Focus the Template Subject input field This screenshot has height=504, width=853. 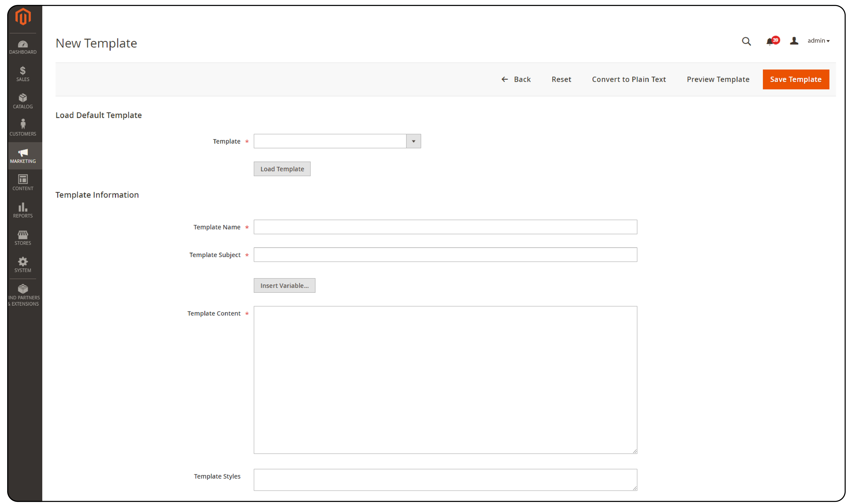[445, 255]
